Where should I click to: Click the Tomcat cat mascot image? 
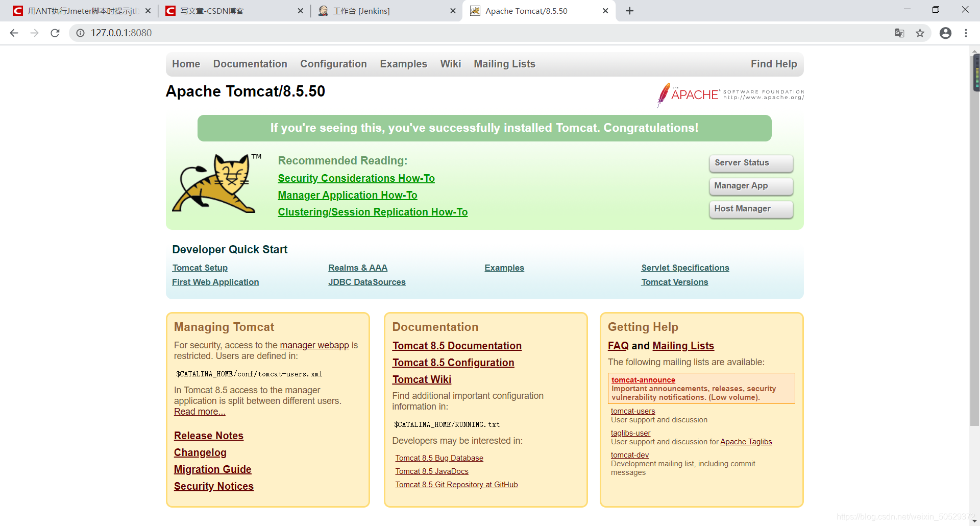tap(216, 183)
